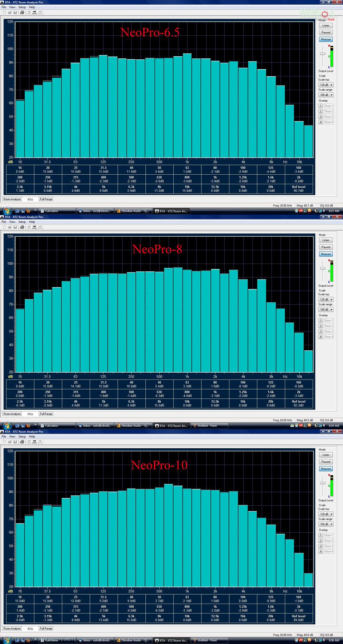The width and height of the screenshot is (343, 644).
Task: Open Calculator on the 9:27 AM taskbar
Action: tap(57, 211)
